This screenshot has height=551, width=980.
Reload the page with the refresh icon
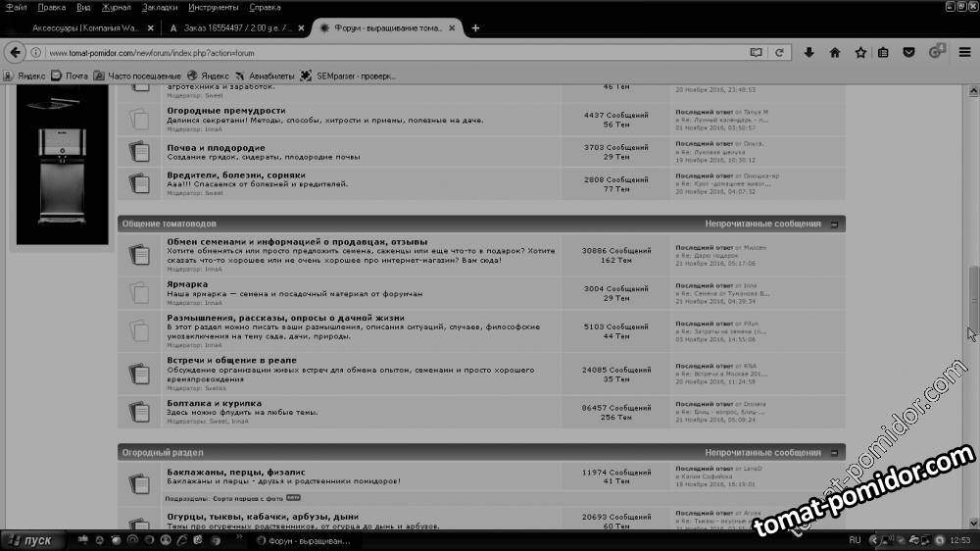(779, 52)
